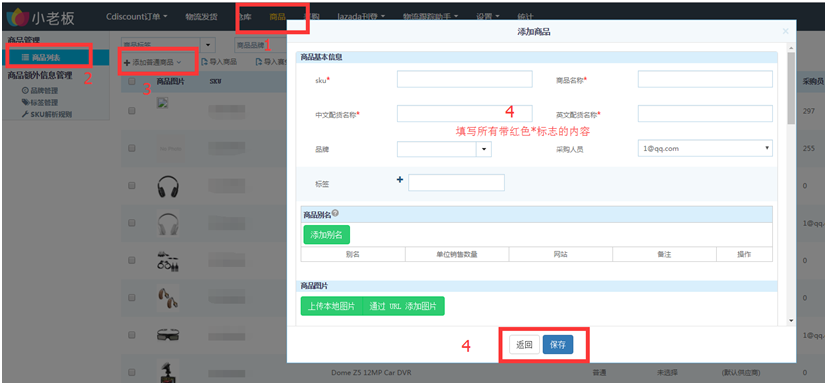Go to 物流发货 in top navigation
Viewport: 827px width, 385px height.
[x=201, y=16]
